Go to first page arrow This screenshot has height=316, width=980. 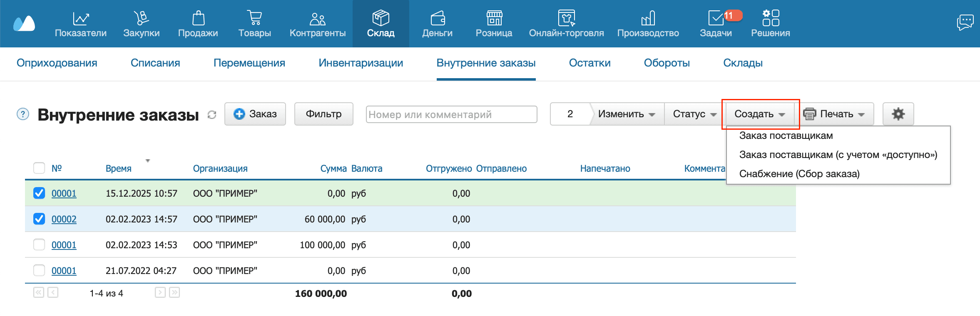(x=39, y=292)
